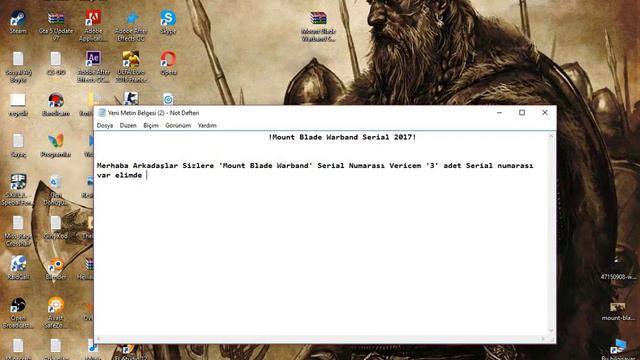The height and width of the screenshot is (360, 640).
Task: Launch the RaidCall desktop shortcut
Action: [18, 268]
